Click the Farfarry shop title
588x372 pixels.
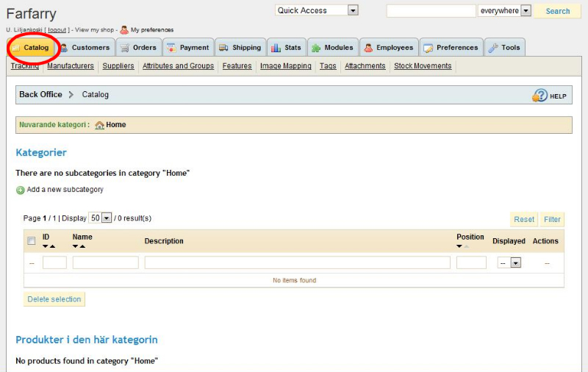tap(32, 14)
